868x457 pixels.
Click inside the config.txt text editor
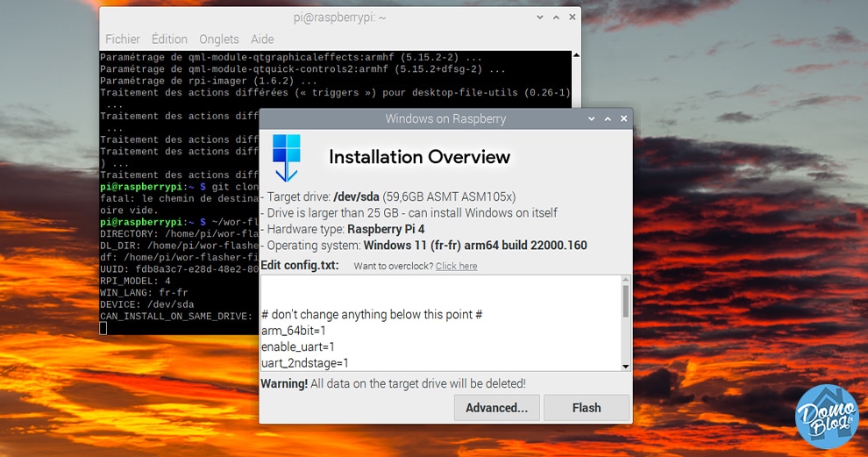click(x=441, y=323)
